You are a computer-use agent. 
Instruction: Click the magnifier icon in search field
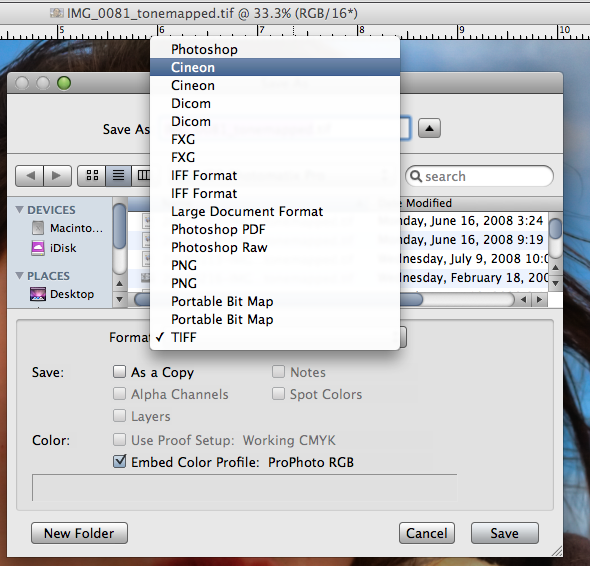pos(415,176)
